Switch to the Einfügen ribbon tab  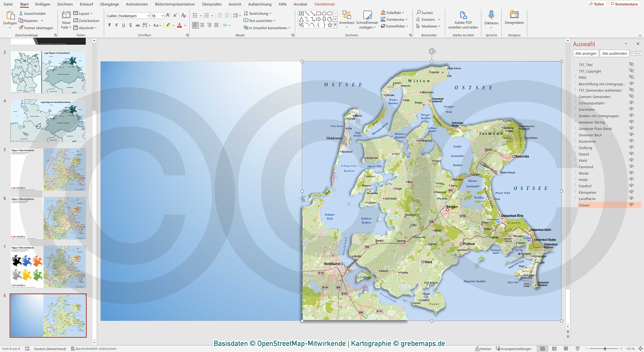(42, 4)
